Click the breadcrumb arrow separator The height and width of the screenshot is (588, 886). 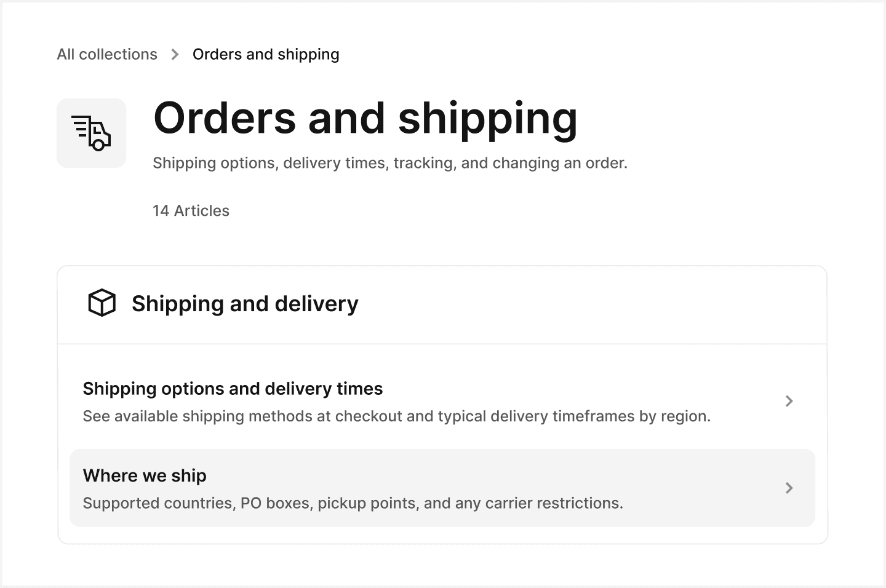pyautogui.click(x=175, y=54)
